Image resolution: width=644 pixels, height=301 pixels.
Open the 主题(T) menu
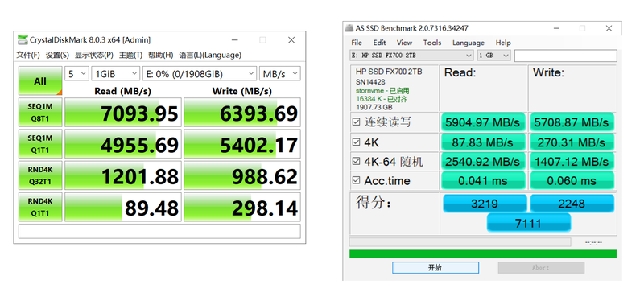tap(130, 55)
